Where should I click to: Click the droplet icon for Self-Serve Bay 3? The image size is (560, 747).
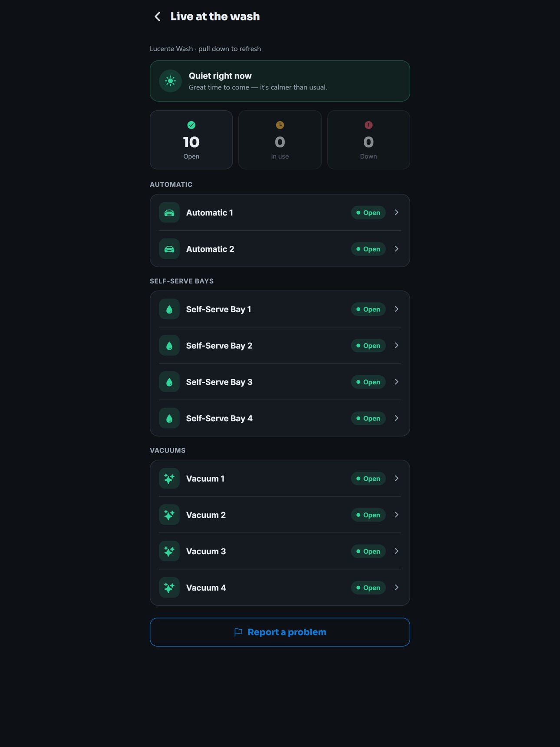point(169,382)
